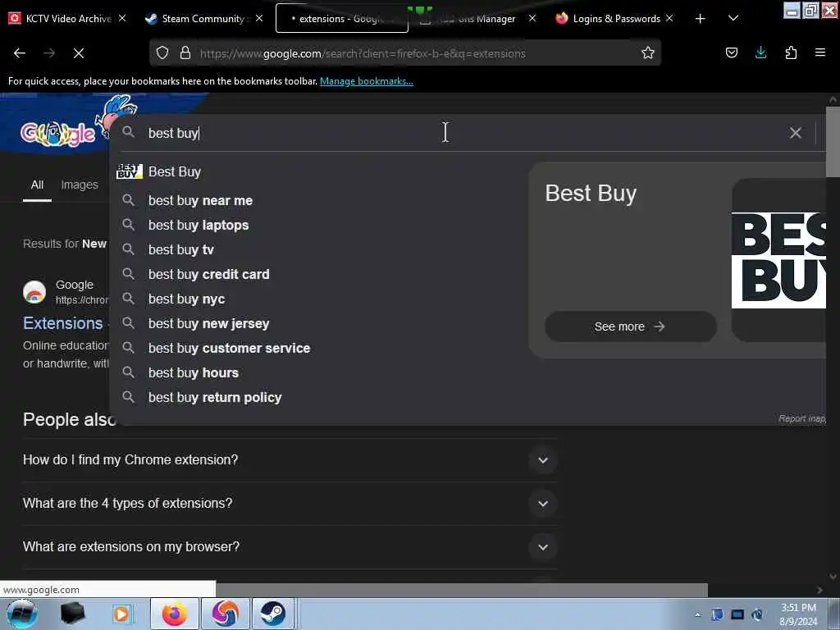Open the Firefox hamburger menu

coord(820,52)
